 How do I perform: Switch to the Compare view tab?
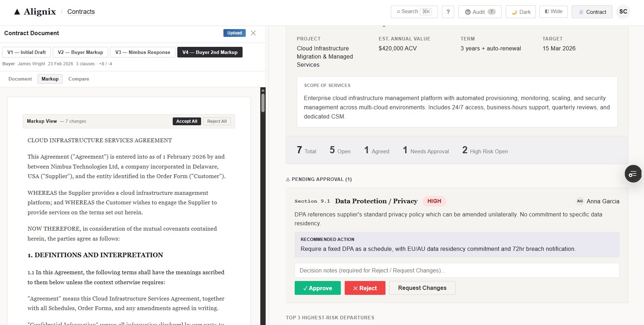(x=79, y=79)
